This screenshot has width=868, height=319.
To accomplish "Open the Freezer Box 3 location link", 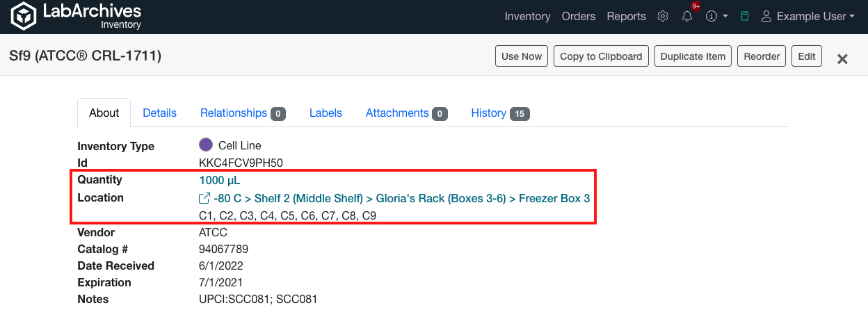I will click(x=554, y=199).
